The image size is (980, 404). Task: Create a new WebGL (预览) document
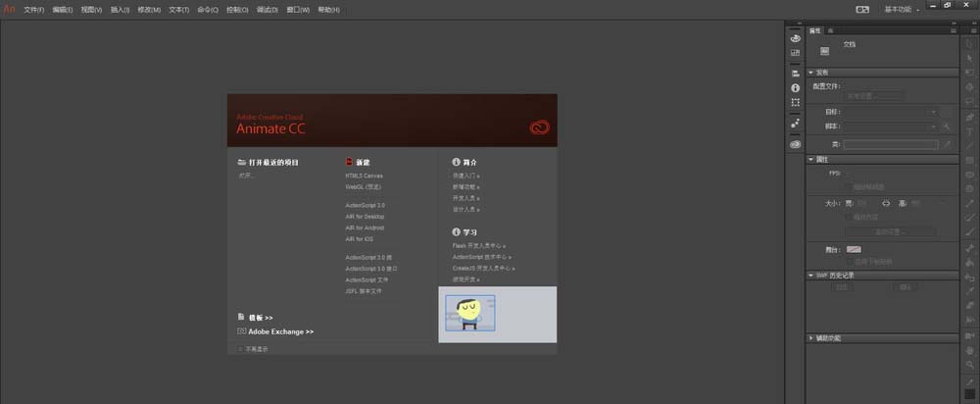tap(364, 187)
